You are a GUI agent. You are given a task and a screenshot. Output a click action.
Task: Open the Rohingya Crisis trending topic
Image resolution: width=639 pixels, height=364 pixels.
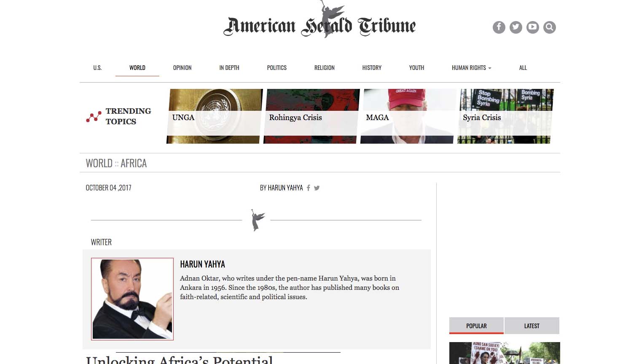click(x=311, y=117)
